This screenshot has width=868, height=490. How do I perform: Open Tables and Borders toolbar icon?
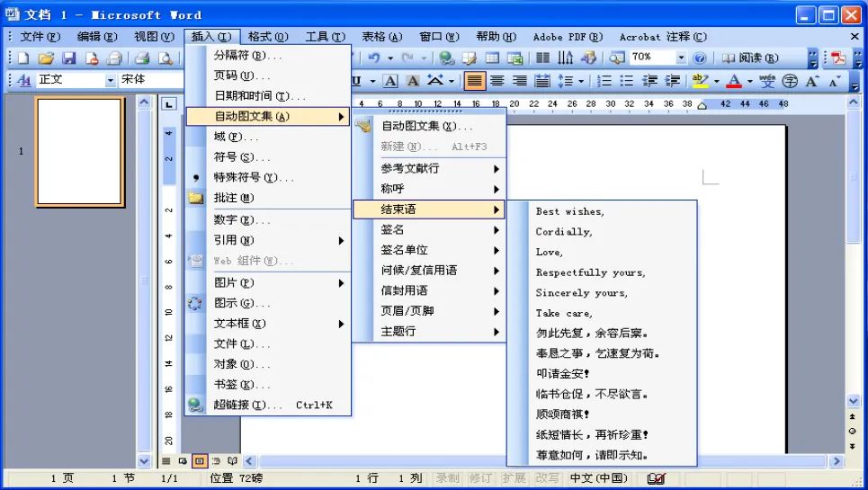470,58
